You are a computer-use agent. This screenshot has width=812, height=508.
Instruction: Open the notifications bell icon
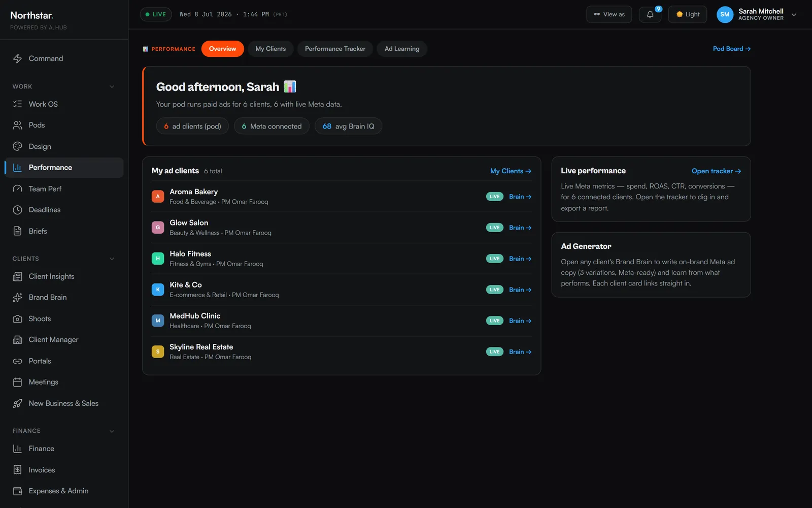click(x=650, y=14)
